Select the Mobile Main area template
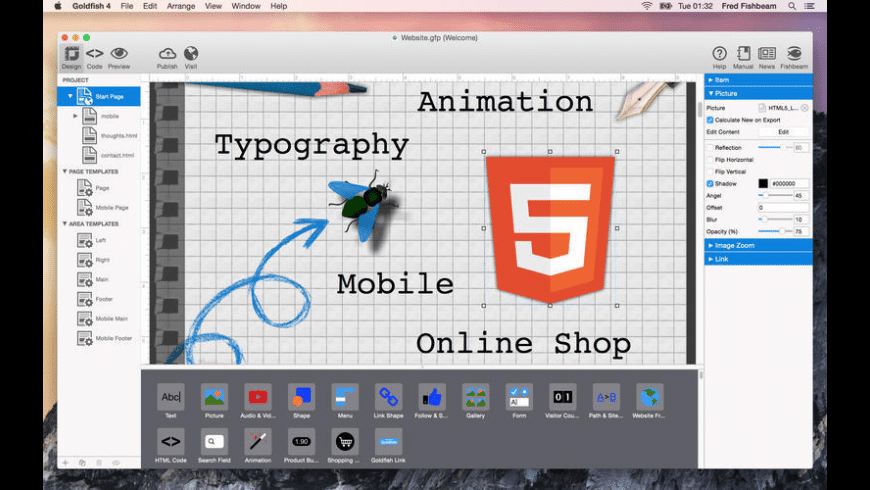 [x=103, y=319]
